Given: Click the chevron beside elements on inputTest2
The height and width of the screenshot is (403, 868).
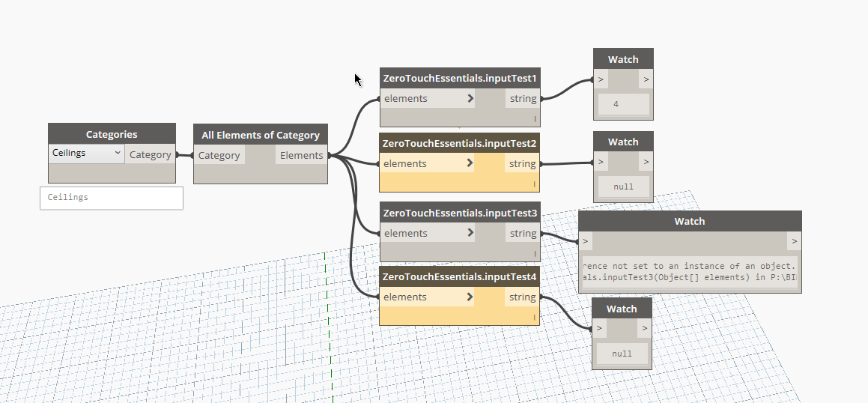Looking at the screenshot, I should 470,163.
